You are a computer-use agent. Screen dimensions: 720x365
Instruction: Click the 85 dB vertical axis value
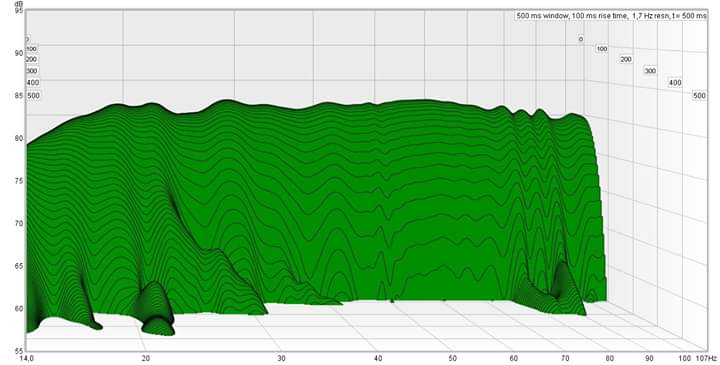[x=18, y=95]
